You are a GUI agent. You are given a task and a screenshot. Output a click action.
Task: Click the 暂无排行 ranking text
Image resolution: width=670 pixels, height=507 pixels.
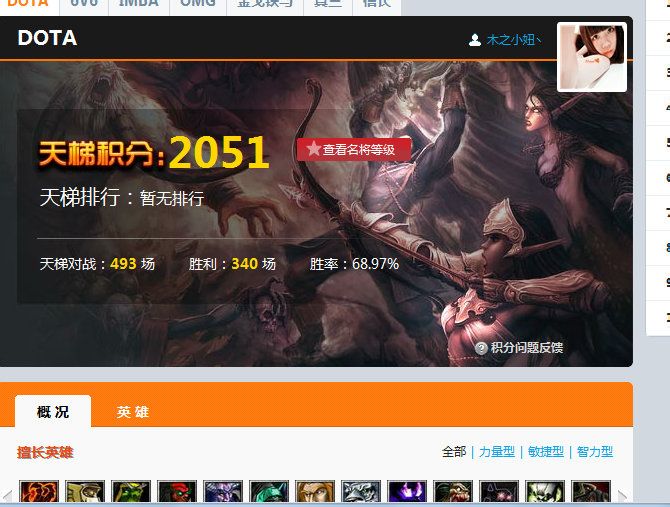pos(172,198)
